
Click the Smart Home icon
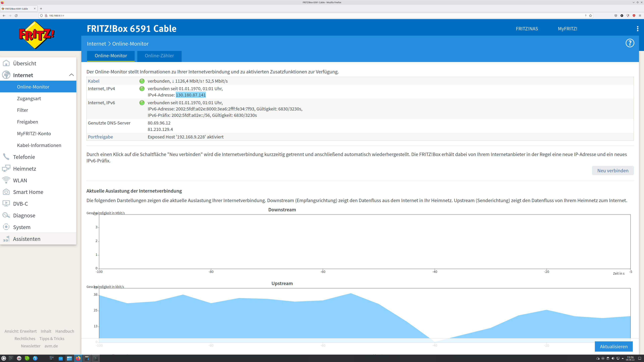(6, 192)
